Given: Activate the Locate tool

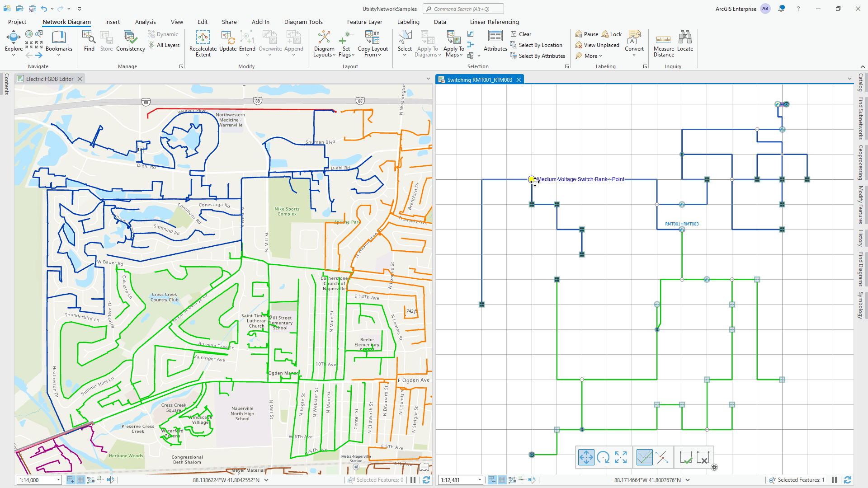Looking at the screenshot, I should tap(685, 42).
